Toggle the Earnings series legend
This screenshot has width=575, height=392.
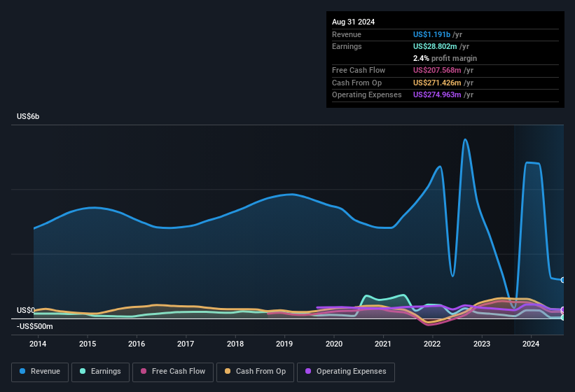[100, 372]
